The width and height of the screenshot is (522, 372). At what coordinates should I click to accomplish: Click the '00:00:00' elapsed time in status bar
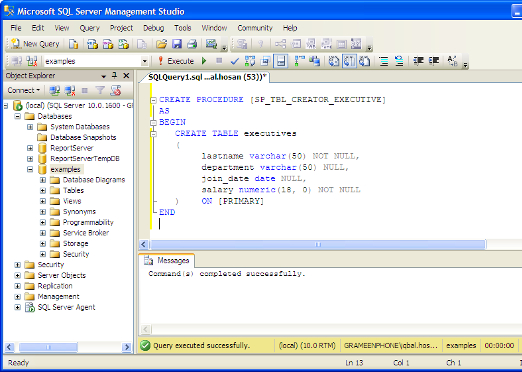pos(499,346)
